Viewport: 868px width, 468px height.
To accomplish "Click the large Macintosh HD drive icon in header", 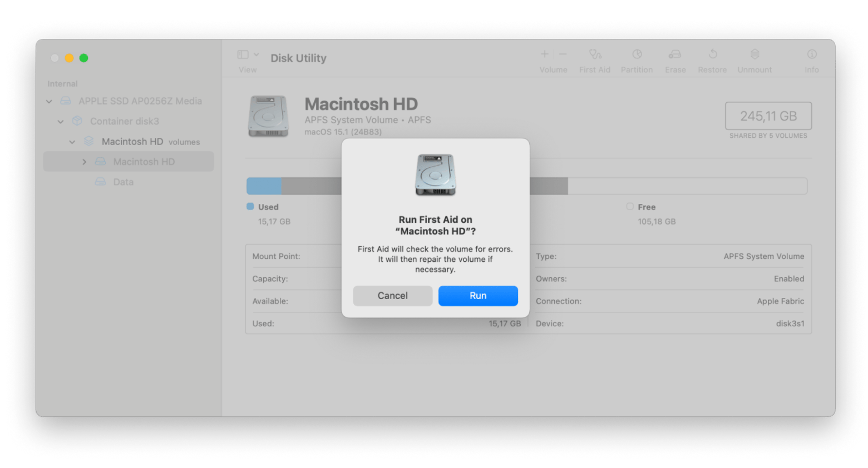I will pyautogui.click(x=268, y=116).
